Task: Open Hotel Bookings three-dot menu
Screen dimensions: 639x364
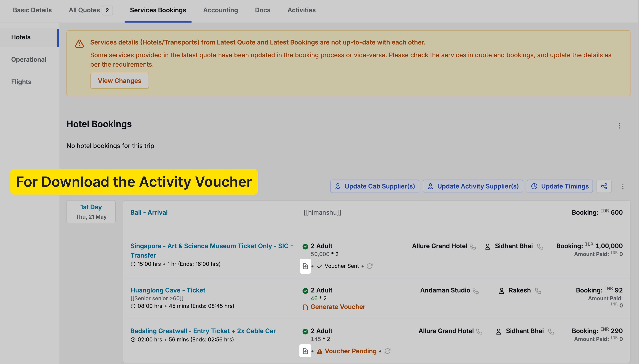Action: click(619, 126)
